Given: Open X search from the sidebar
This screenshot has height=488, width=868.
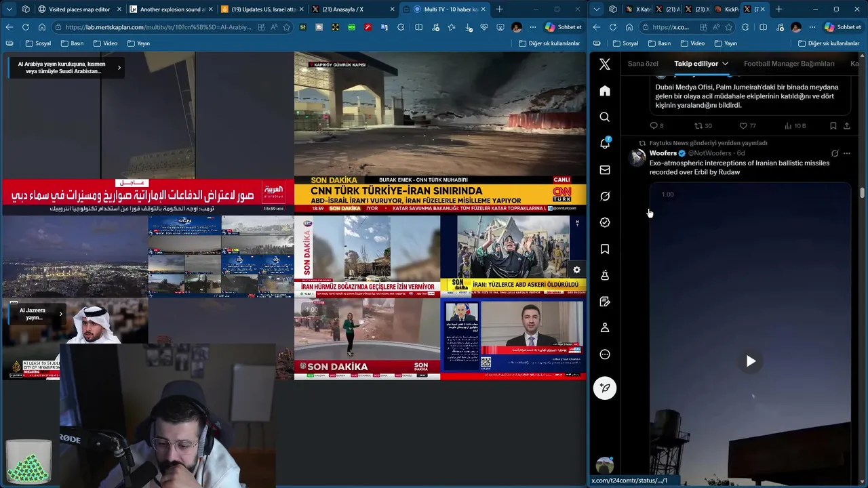Looking at the screenshot, I should pos(605,117).
